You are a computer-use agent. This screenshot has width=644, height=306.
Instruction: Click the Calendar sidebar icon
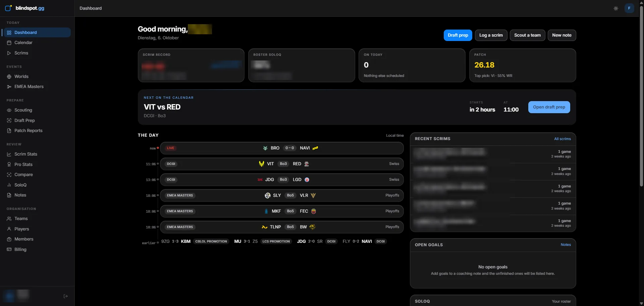tap(9, 43)
